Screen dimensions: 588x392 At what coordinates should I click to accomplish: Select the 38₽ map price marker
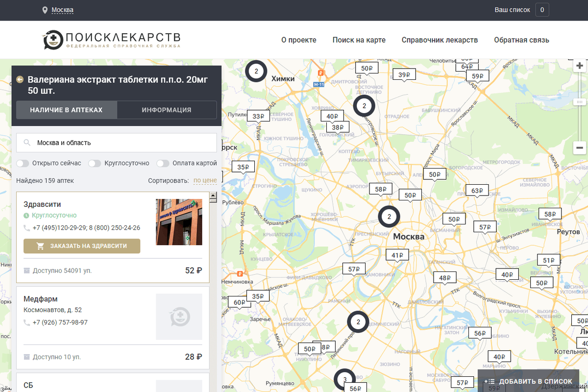click(338, 127)
